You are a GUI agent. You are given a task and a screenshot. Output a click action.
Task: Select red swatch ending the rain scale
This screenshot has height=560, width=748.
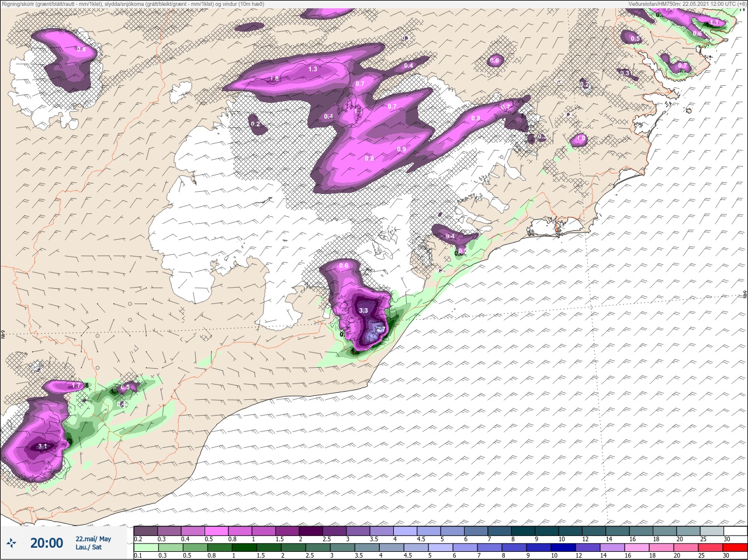734,548
